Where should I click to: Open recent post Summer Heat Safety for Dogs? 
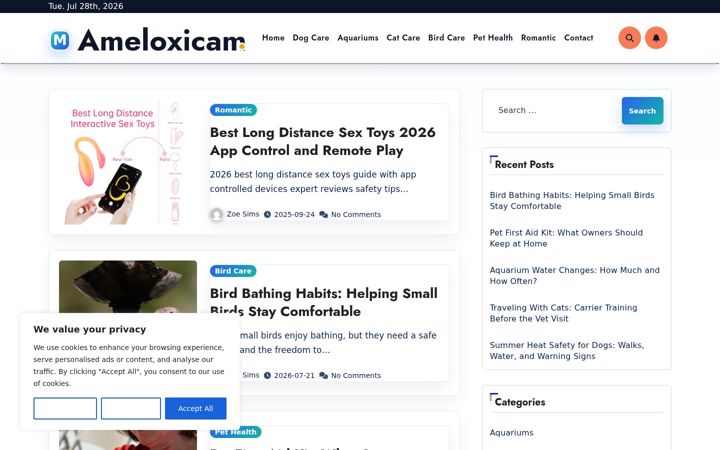point(567,350)
